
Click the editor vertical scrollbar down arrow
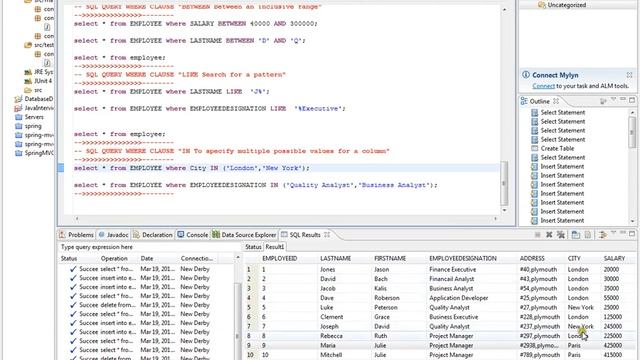(x=504, y=210)
